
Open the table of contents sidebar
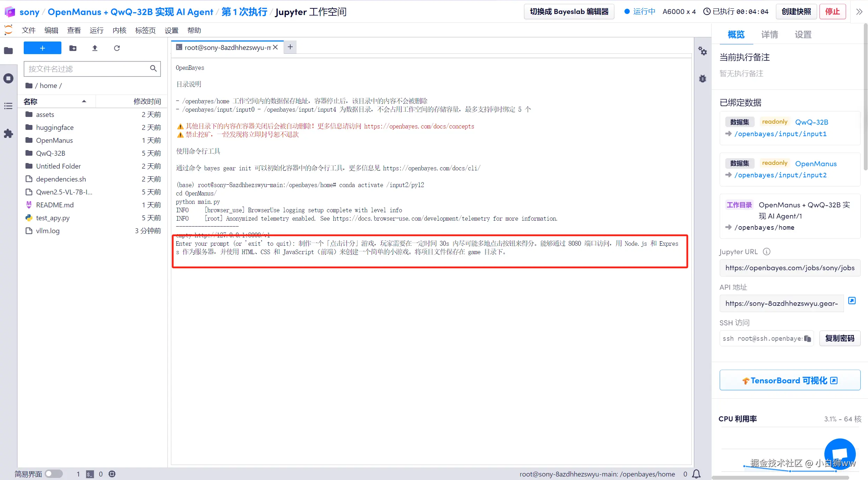pyautogui.click(x=8, y=106)
